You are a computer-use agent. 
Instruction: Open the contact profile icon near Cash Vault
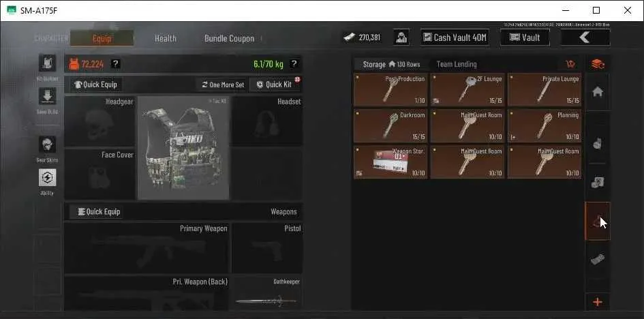401,37
